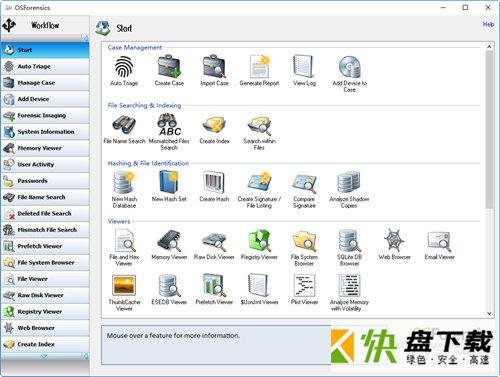
Task: Click User Activity sidebar button
Action: (x=45, y=164)
